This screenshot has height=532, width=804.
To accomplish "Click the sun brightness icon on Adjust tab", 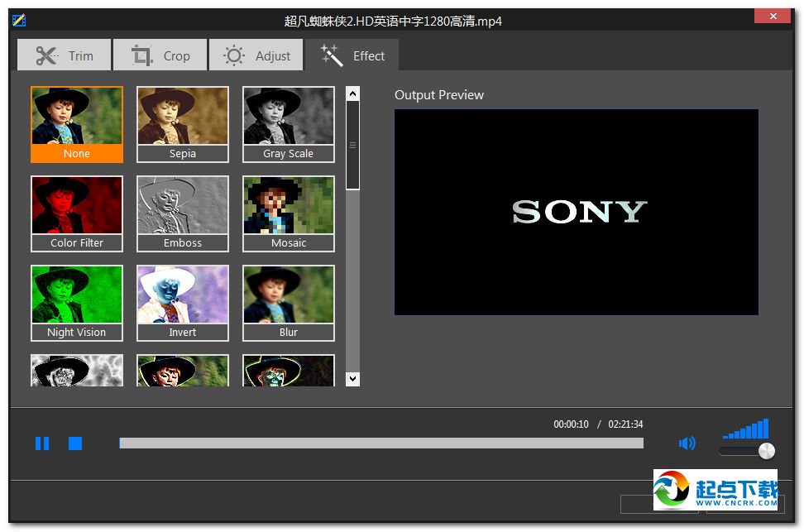I will (234, 55).
